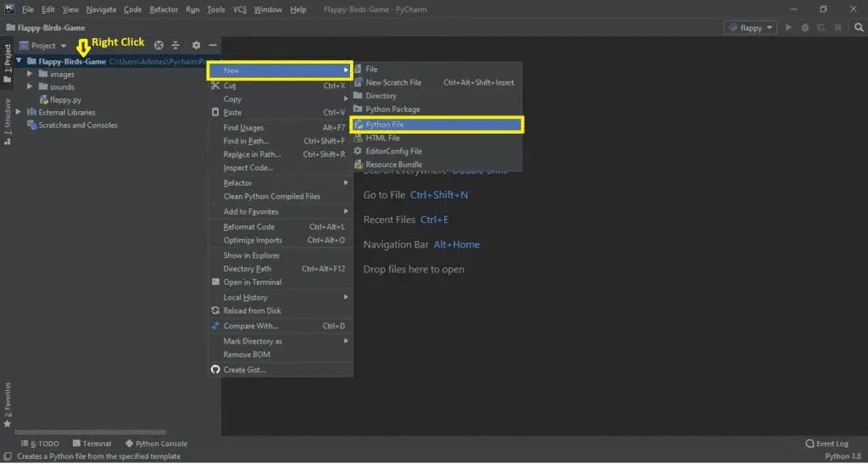Open Search Everywhere magnifier icon
The width and height of the screenshot is (868, 464).
click(x=858, y=27)
